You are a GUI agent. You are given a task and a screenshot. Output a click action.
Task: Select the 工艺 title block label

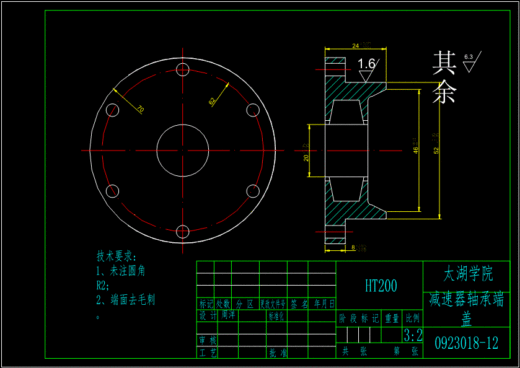(x=207, y=352)
